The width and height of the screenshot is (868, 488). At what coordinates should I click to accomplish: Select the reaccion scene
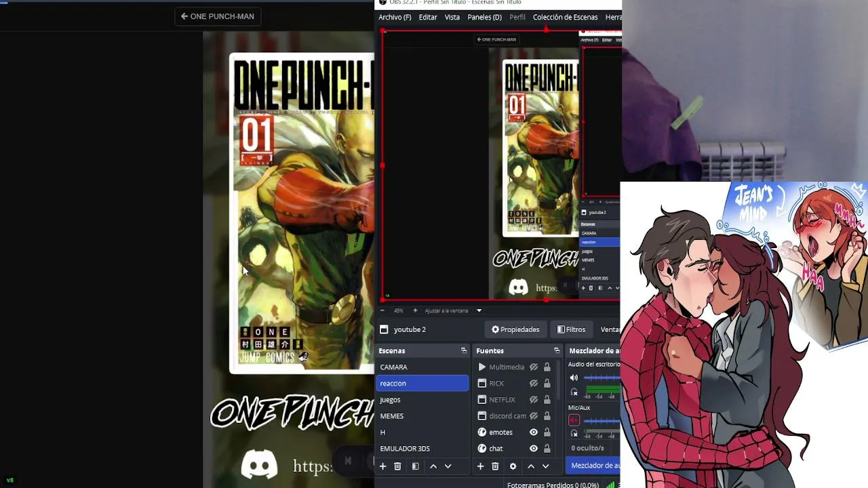pyautogui.click(x=422, y=383)
